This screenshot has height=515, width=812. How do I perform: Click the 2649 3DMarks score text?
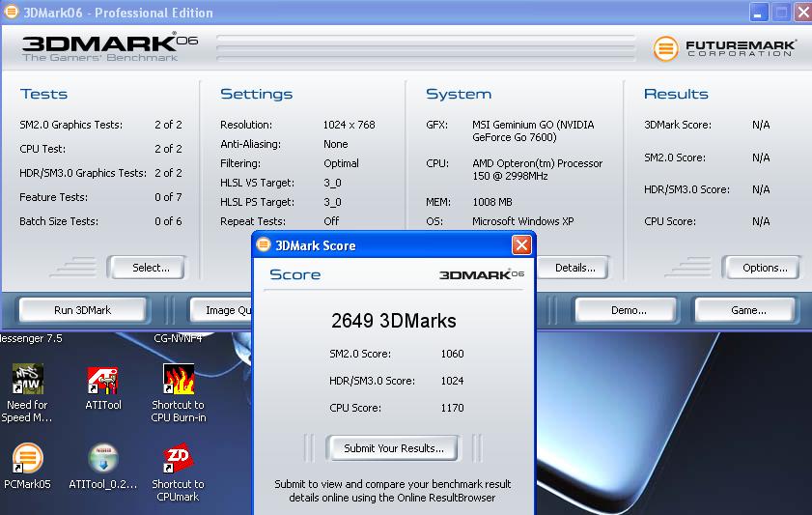pyautogui.click(x=394, y=321)
